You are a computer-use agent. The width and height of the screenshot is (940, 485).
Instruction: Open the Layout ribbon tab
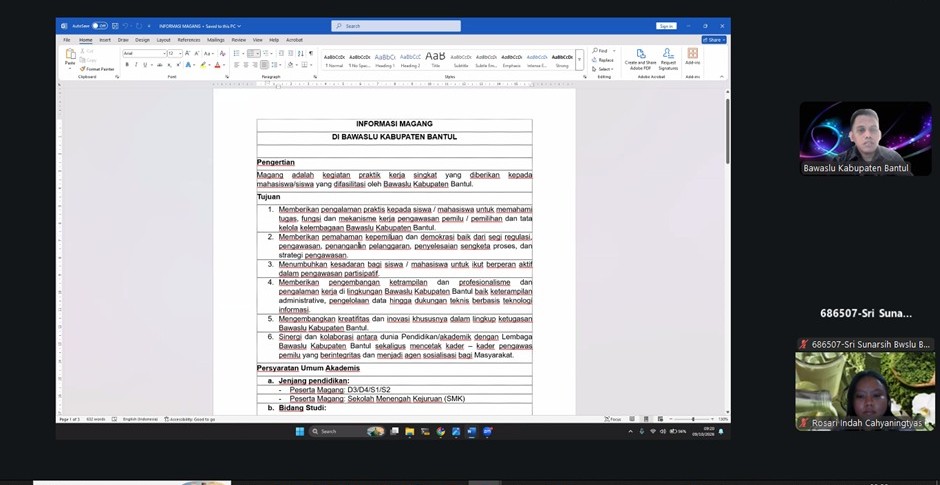click(x=164, y=40)
